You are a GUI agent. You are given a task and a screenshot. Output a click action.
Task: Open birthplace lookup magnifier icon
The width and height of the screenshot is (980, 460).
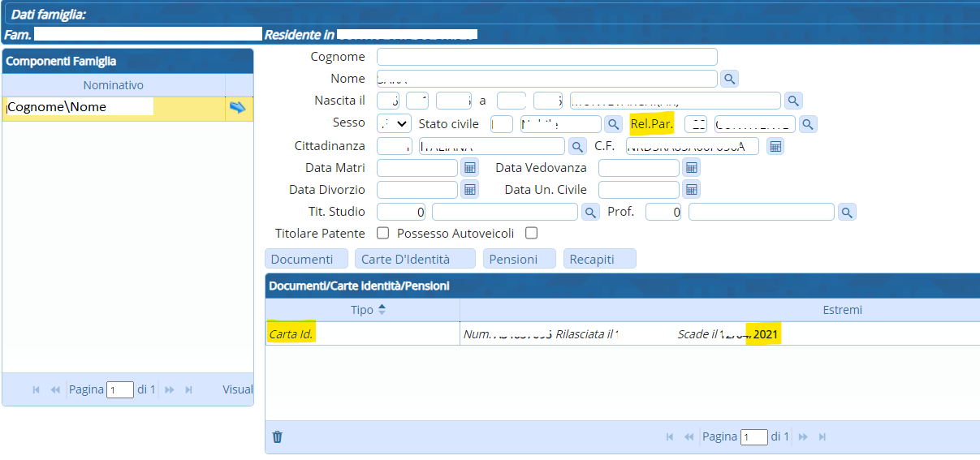pyautogui.click(x=792, y=101)
